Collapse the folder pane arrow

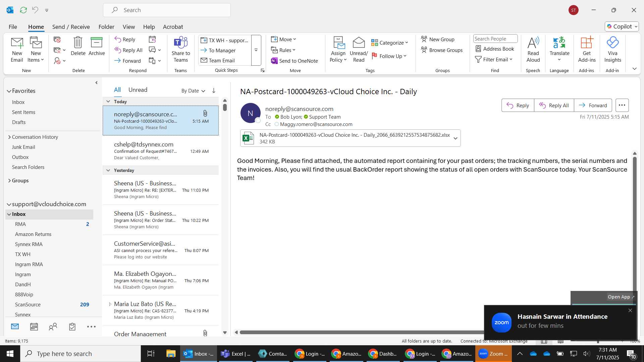pyautogui.click(x=96, y=83)
